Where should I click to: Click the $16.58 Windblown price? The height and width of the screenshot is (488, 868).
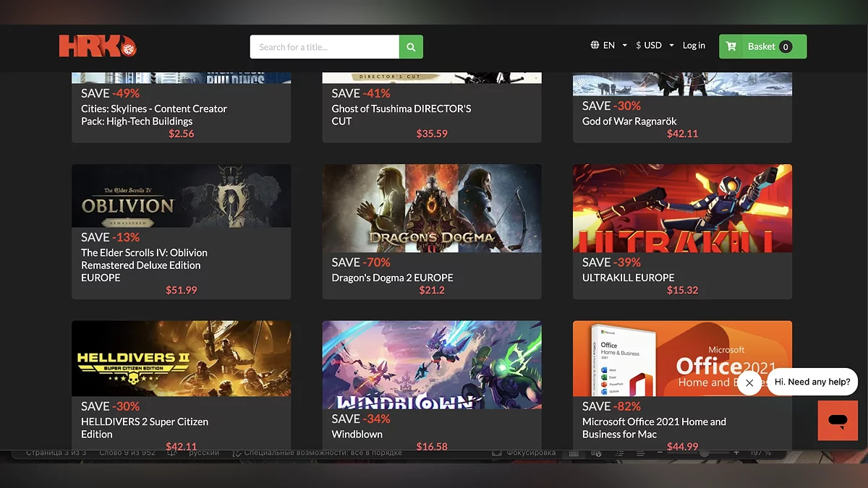click(x=432, y=447)
